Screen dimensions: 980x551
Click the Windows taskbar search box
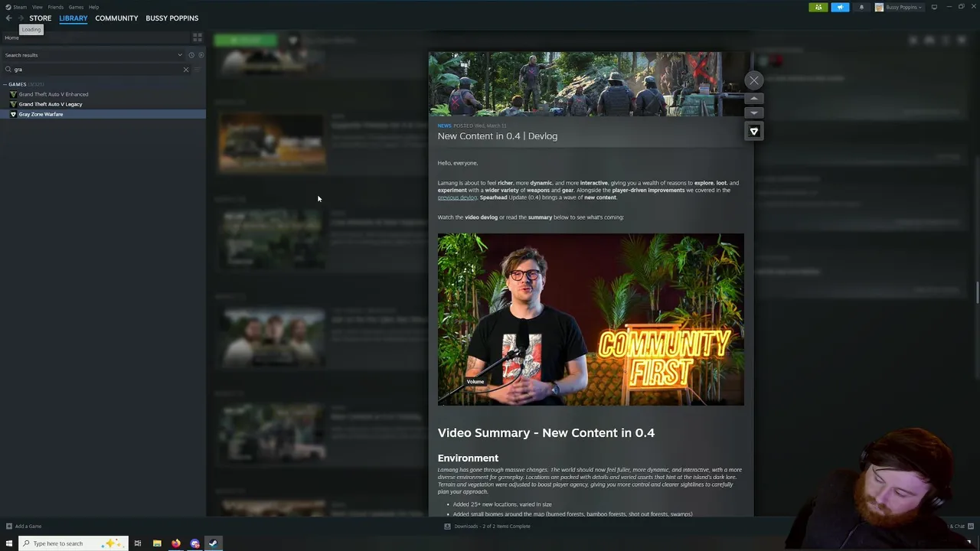tap(73, 543)
